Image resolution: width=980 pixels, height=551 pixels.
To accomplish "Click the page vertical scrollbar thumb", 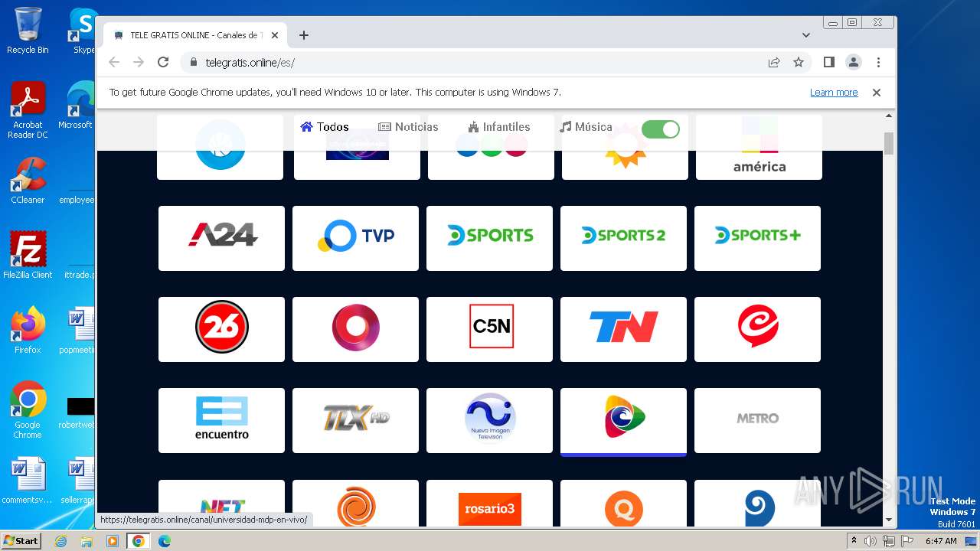I will (x=889, y=143).
